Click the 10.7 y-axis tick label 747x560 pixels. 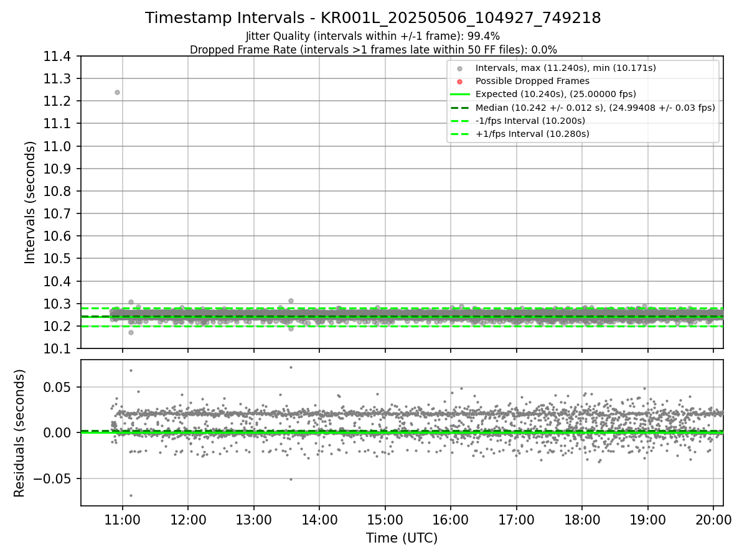pyautogui.click(x=58, y=213)
